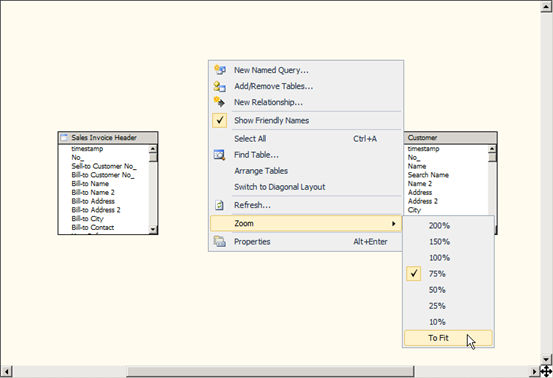Click the horizontal scrollbar thumb
This screenshot has width=553, height=378.
point(270,371)
